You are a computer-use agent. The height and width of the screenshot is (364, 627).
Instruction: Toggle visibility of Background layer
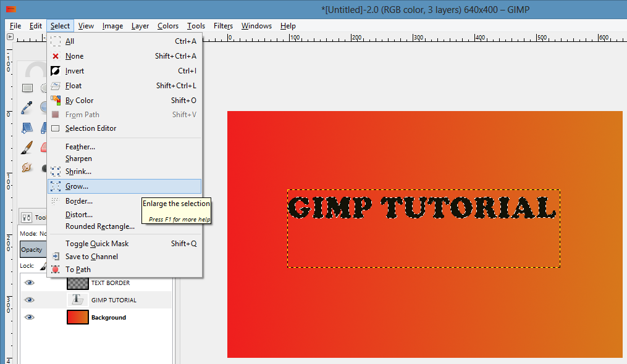click(x=29, y=317)
